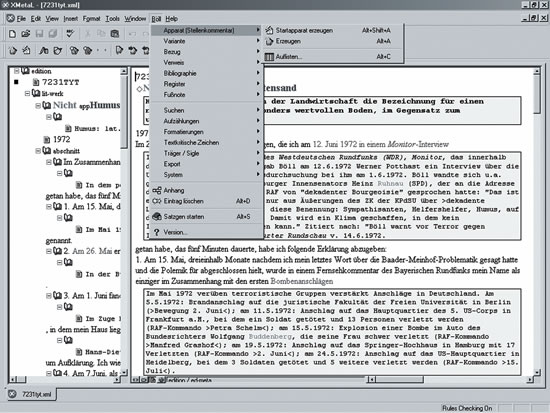Open the Bibliographie submenu

pos(207,73)
